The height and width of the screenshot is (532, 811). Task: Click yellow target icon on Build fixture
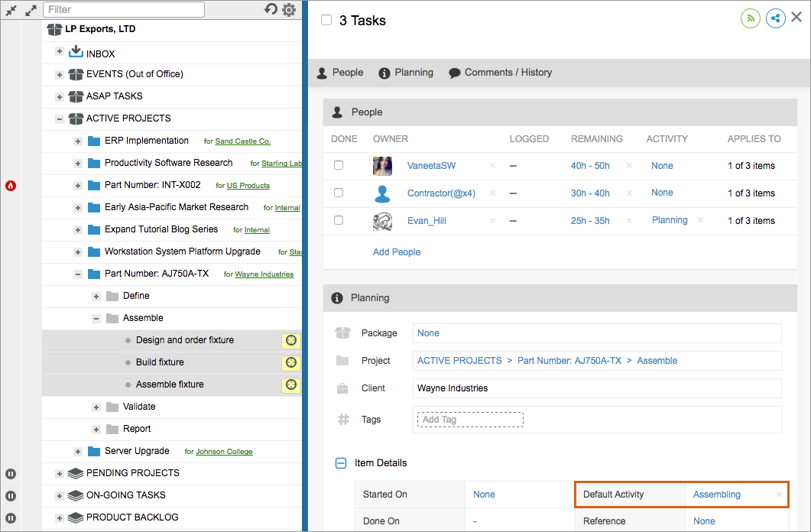(290, 362)
